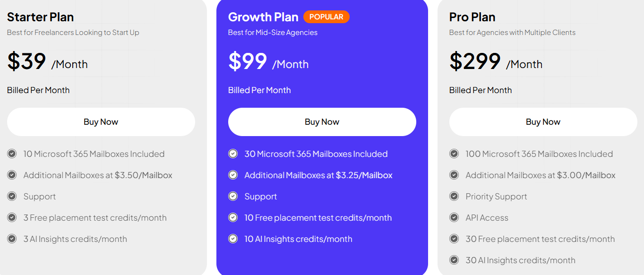
Task: Click checkmark icon beside 10 Microsoft 365 Mailboxes
Action: click(12, 154)
